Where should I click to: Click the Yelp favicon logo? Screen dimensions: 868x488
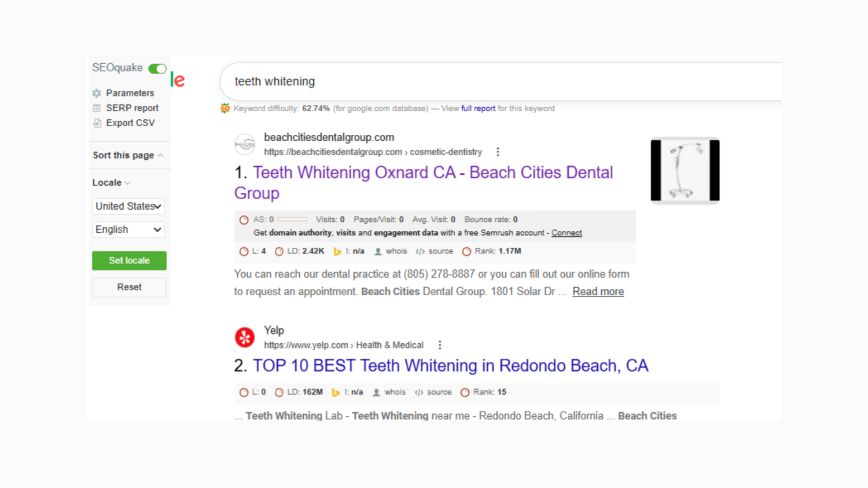coord(245,337)
